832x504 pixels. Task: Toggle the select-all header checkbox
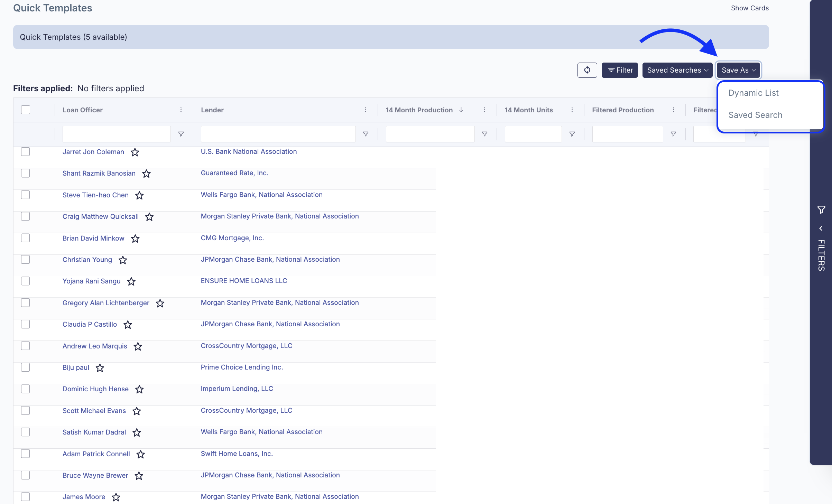[26, 110]
